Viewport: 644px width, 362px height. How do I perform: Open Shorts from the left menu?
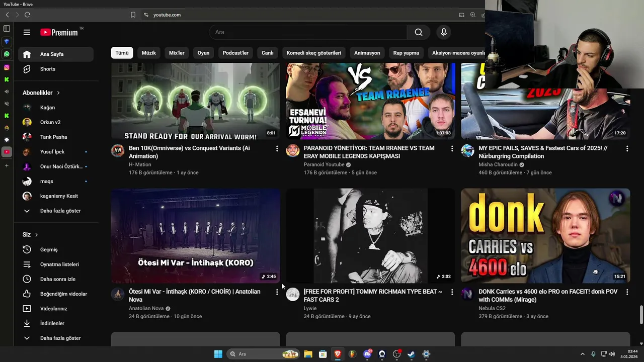[55, 69]
